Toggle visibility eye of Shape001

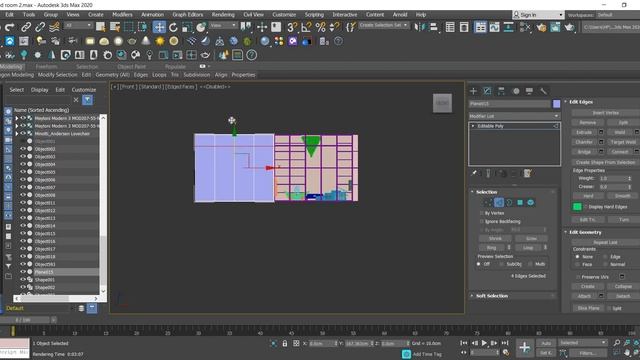click(23, 280)
